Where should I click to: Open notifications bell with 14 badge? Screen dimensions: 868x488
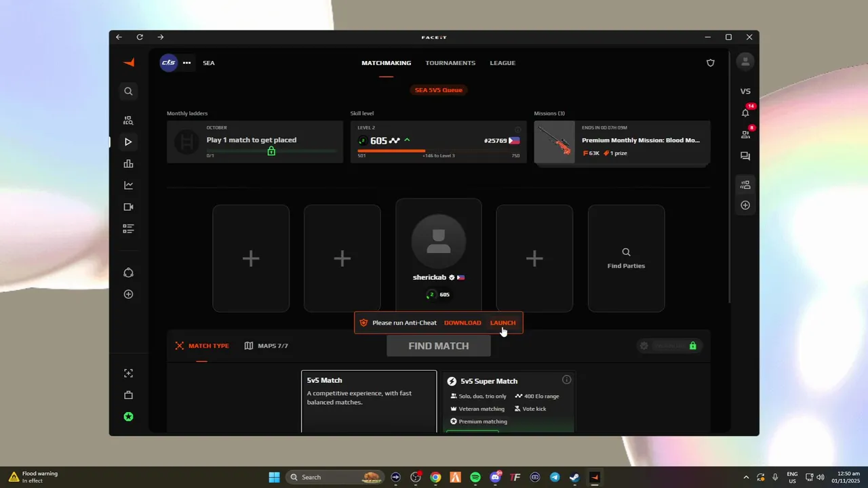point(745,112)
